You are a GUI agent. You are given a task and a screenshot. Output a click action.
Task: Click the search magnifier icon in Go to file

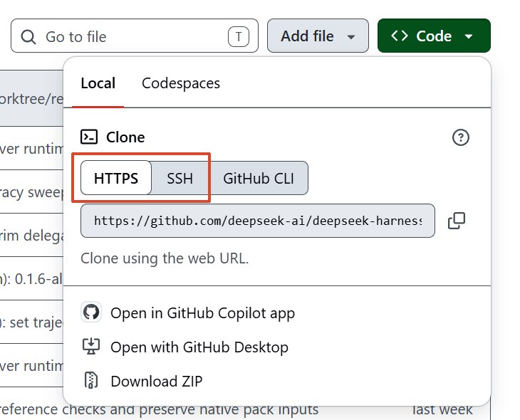pos(28,37)
